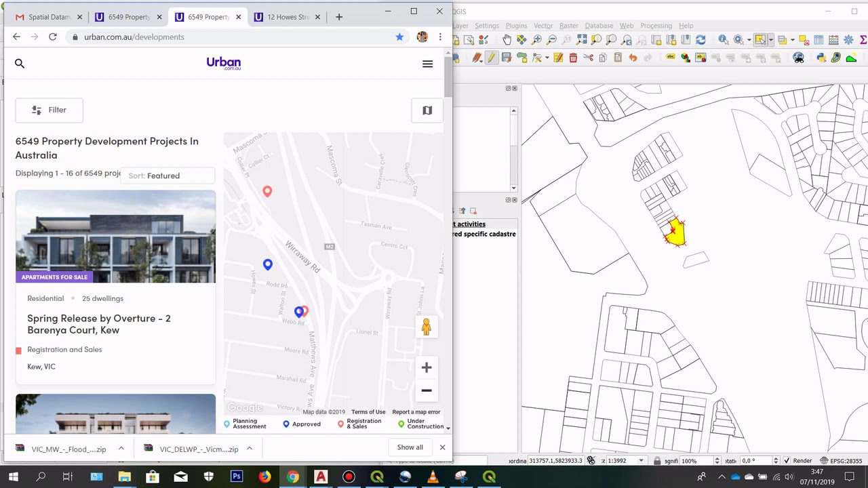
Task: Toggle map view button on Urban page
Action: pyautogui.click(x=427, y=110)
